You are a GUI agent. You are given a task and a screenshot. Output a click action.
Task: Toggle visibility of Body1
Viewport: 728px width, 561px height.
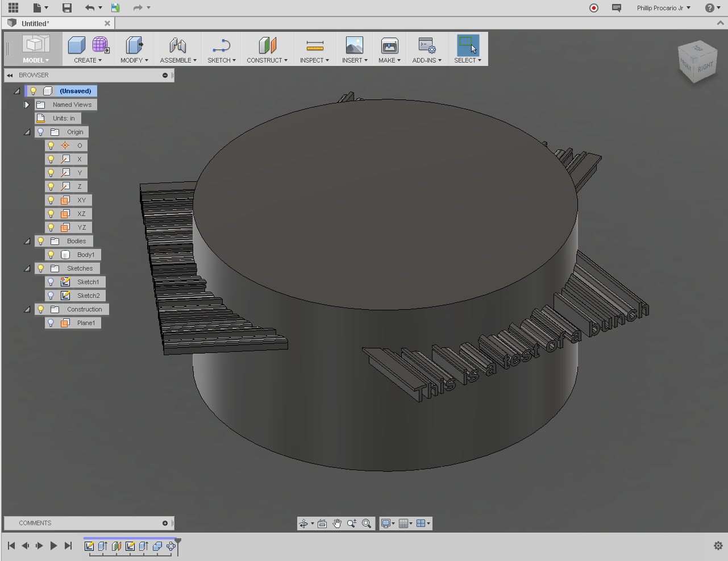click(51, 254)
